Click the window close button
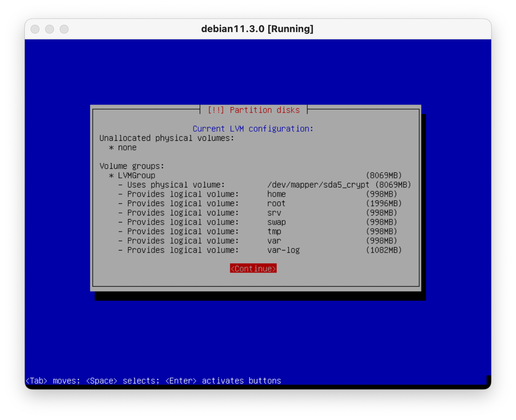This screenshot has width=516, height=420. coord(35,29)
